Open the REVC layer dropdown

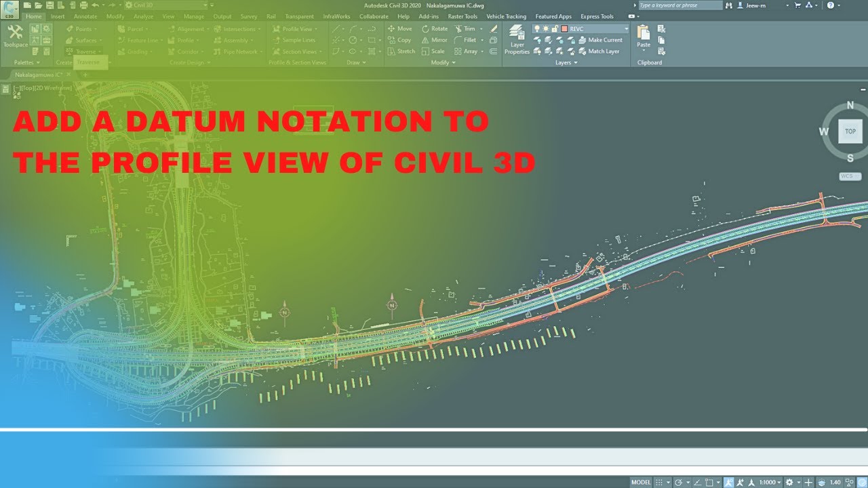626,28
